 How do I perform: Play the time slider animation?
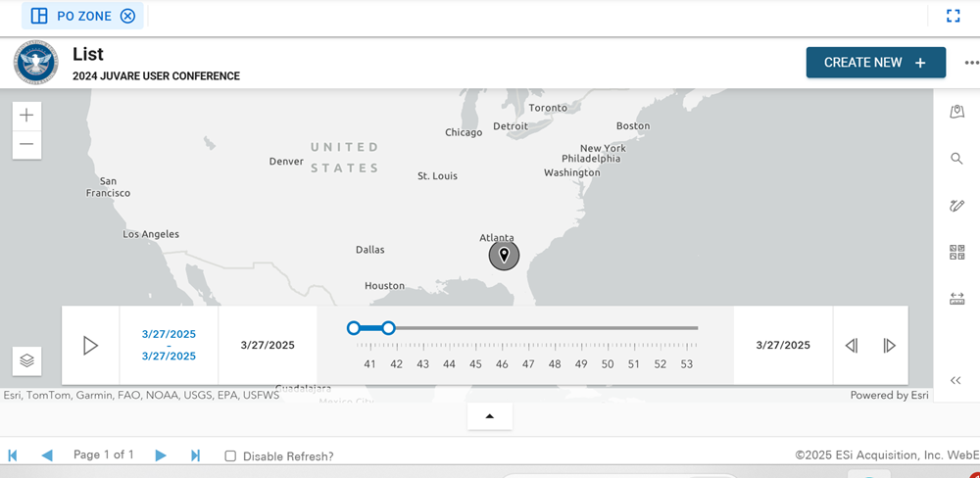90,346
